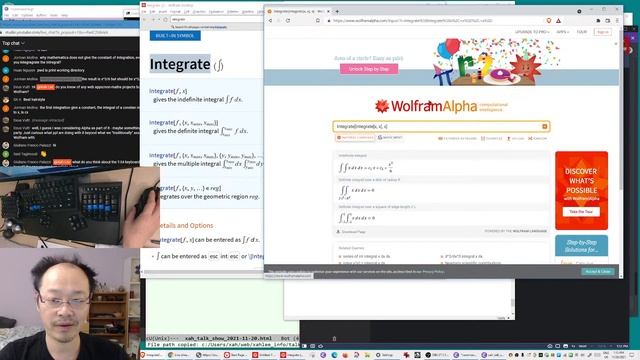Open File menu in Mathematica documentation window
This screenshot has height=360, width=640.
tap(144, 12)
